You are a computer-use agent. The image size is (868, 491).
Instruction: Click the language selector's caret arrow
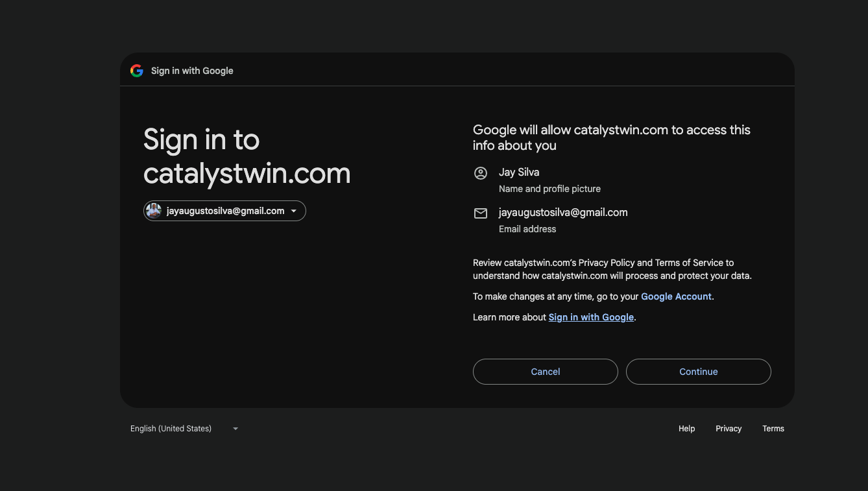pyautogui.click(x=235, y=429)
